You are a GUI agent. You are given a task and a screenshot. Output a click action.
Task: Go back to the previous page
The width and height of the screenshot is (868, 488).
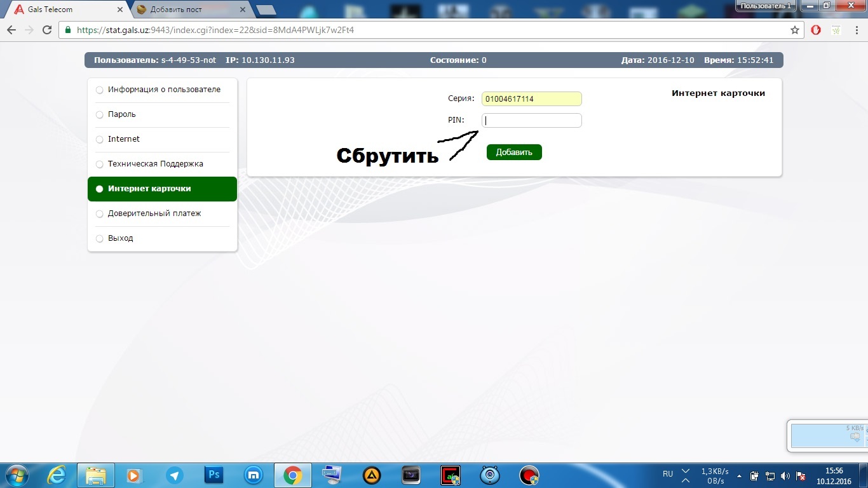click(x=11, y=30)
